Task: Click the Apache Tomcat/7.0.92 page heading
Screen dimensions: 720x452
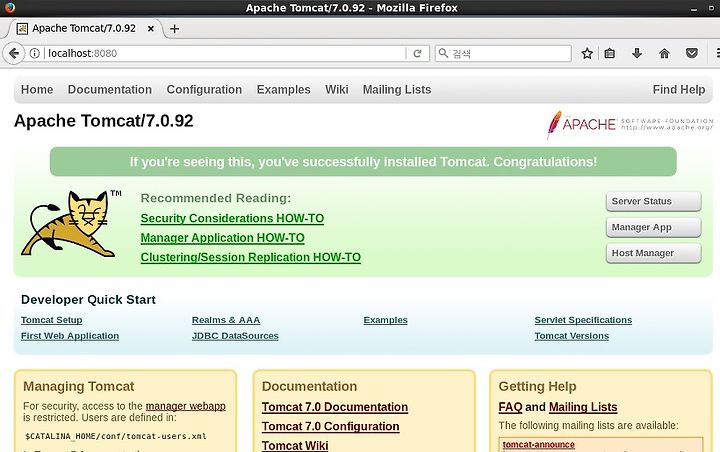Action: (x=104, y=121)
